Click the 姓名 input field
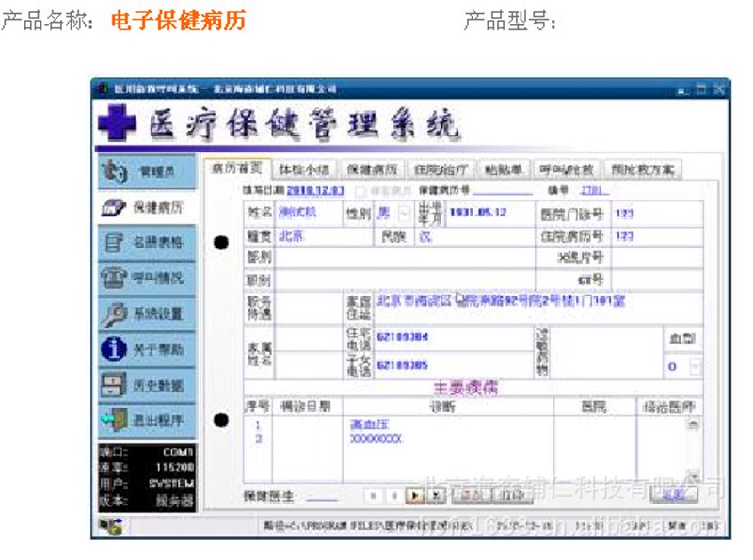The height and width of the screenshot is (560, 753). pyautogui.click(x=309, y=213)
